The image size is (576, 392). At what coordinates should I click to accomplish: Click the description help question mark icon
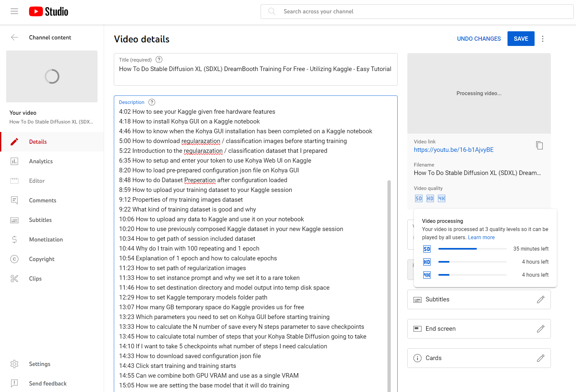click(152, 102)
